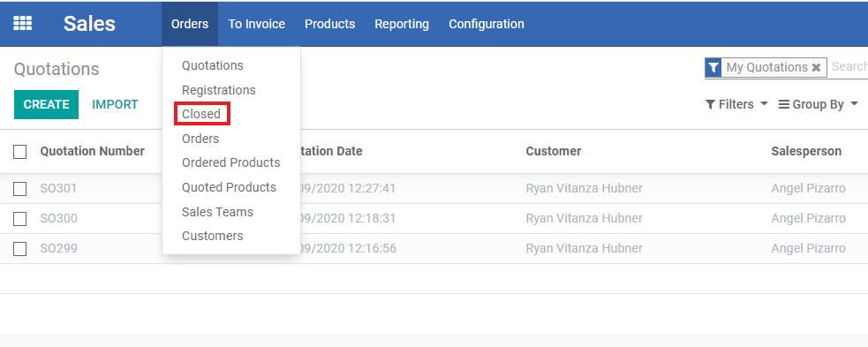Click the CREATE button
The width and height of the screenshot is (868, 347).
click(x=47, y=104)
